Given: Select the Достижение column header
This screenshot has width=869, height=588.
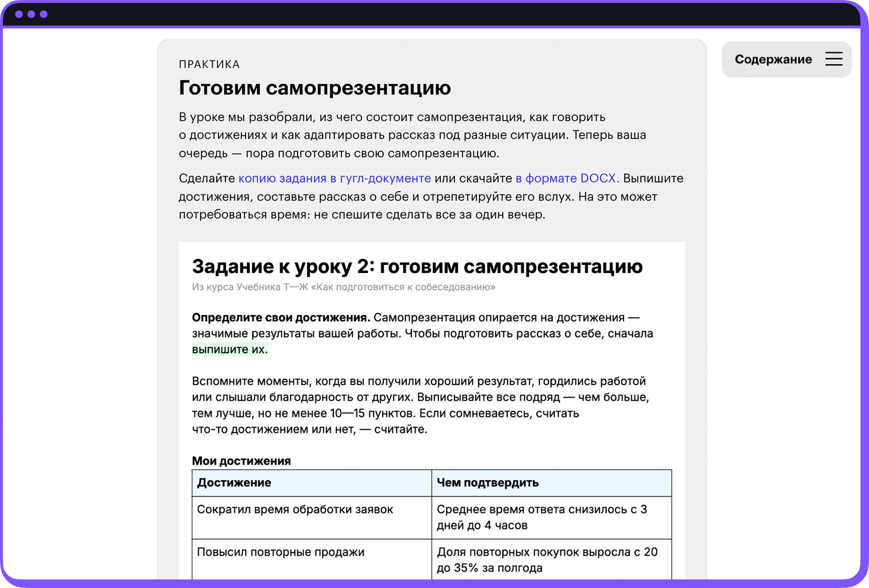Looking at the screenshot, I should click(x=312, y=483).
